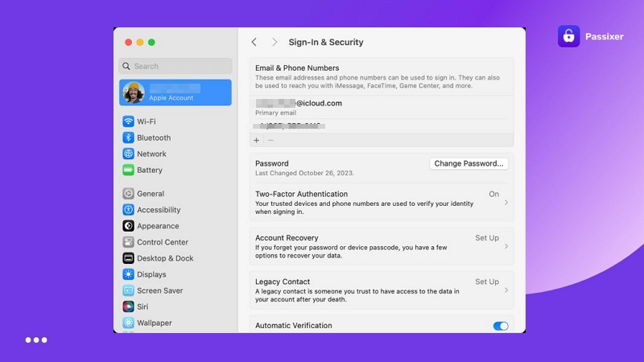Select General in the sidebar
644x362 pixels.
175,193
